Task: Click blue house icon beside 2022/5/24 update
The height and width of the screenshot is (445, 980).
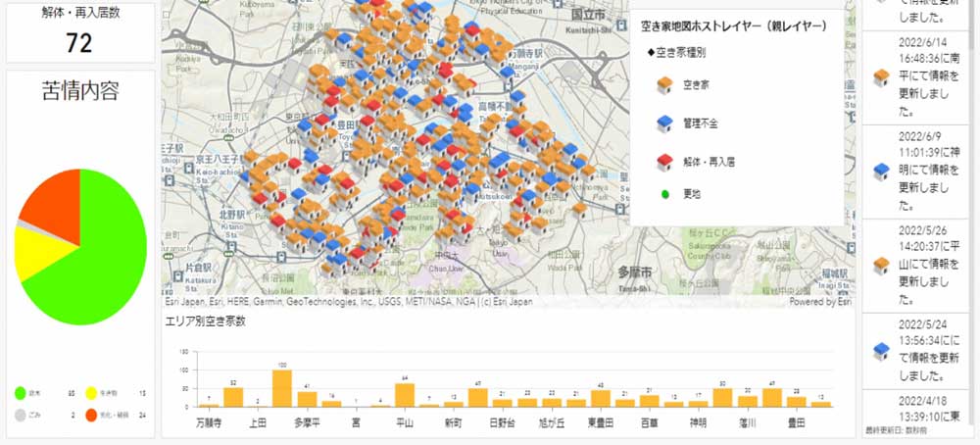Action: coord(880,351)
